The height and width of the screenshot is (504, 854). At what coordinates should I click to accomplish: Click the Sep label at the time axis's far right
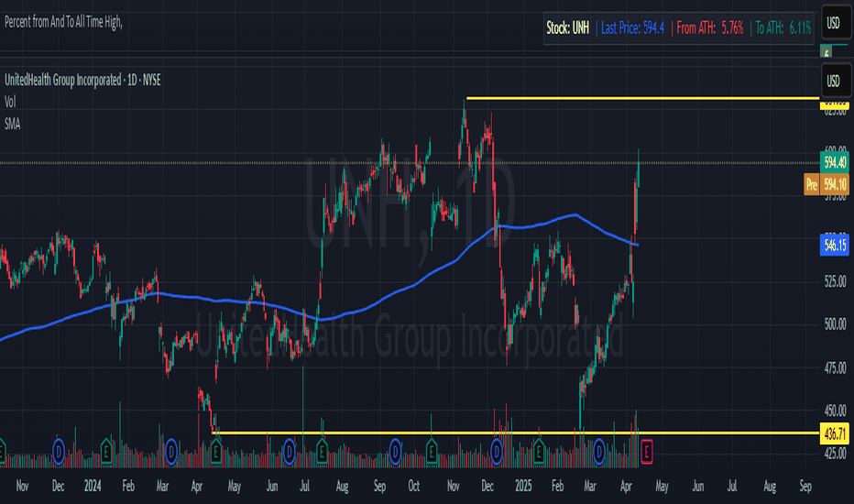pos(805,486)
